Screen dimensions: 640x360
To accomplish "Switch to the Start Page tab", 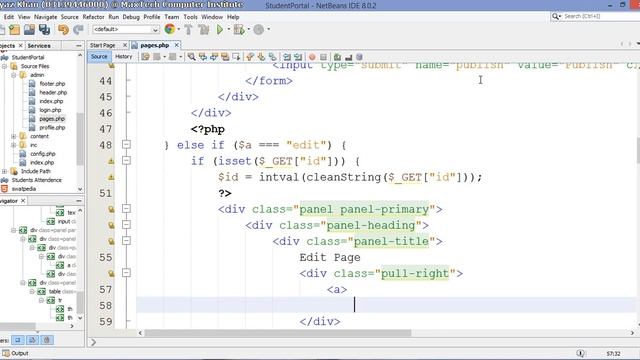I will point(102,45).
